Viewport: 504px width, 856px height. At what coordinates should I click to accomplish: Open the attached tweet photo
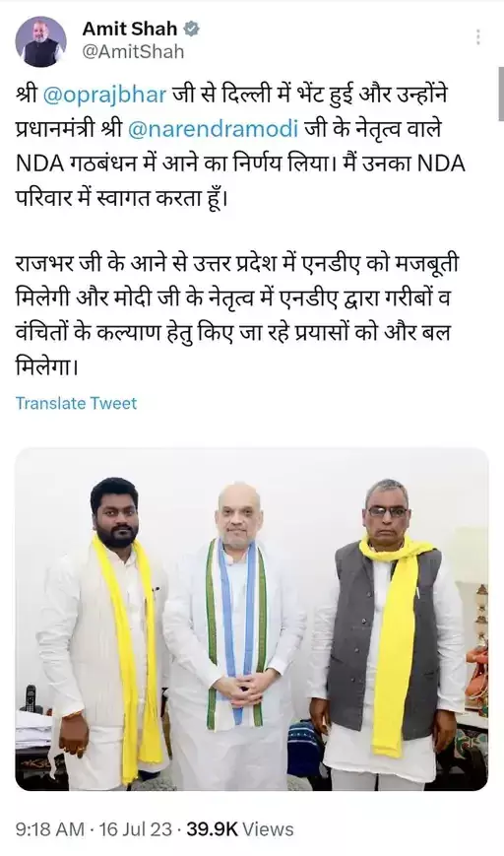click(x=251, y=619)
